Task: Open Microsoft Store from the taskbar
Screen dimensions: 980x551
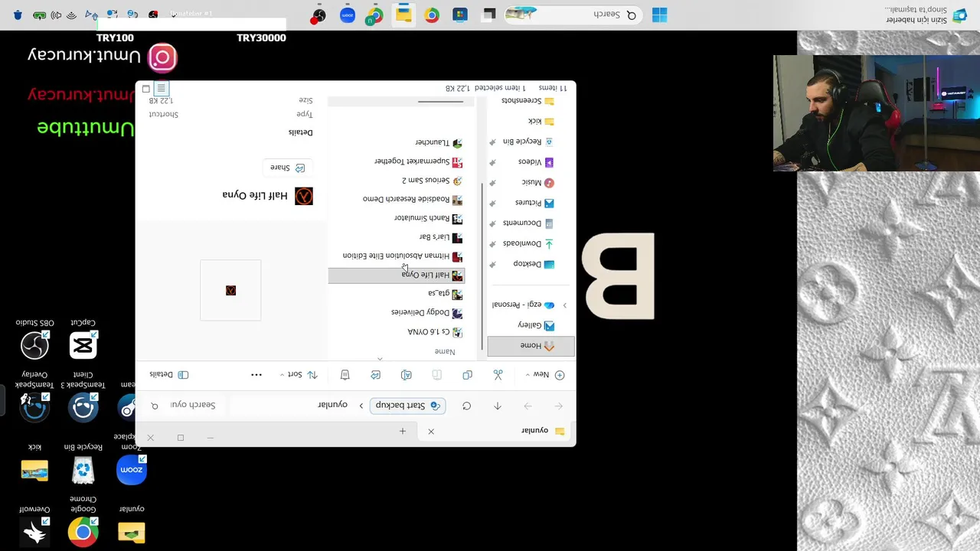Action: [x=460, y=15]
